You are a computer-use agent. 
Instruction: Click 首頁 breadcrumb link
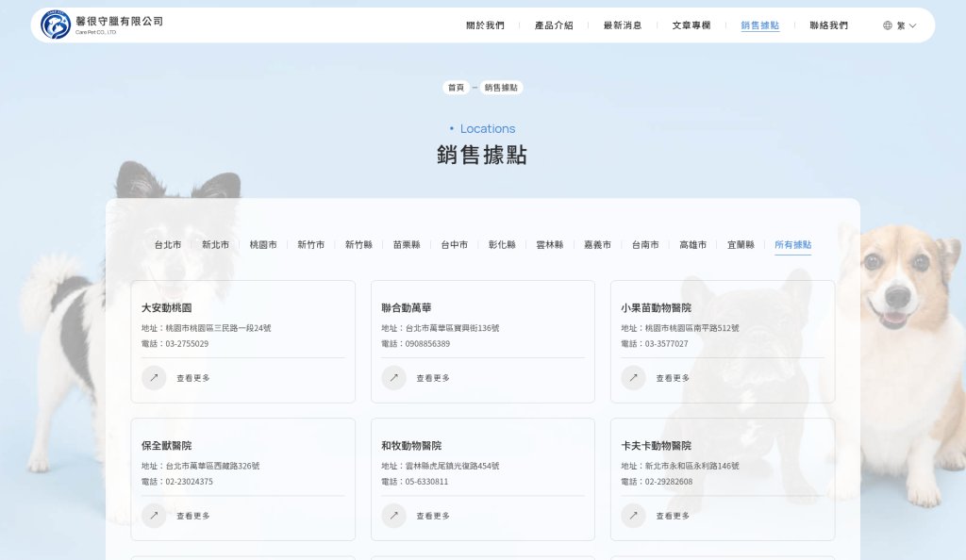[456, 88]
